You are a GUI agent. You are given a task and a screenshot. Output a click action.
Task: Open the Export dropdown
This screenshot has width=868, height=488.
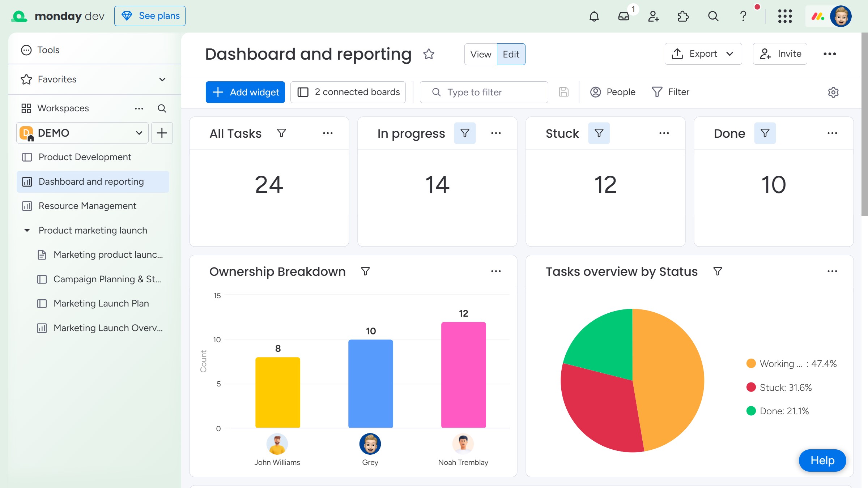[x=703, y=54]
